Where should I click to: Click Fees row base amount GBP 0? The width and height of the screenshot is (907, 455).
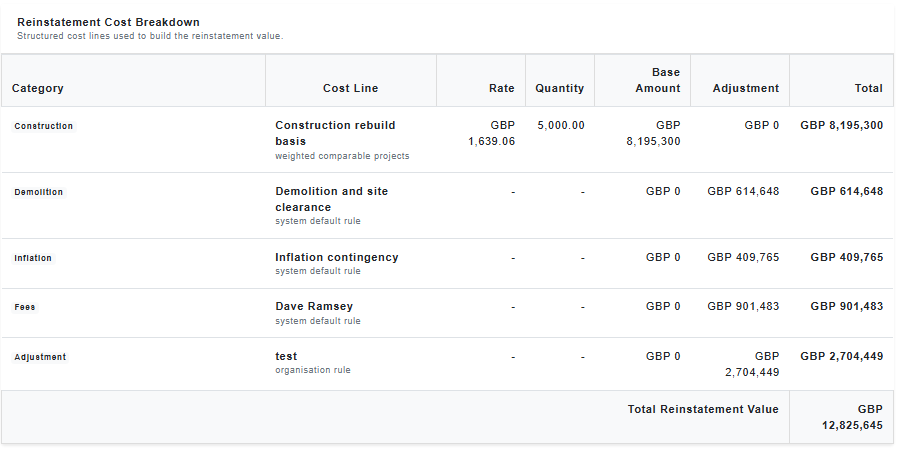point(663,306)
